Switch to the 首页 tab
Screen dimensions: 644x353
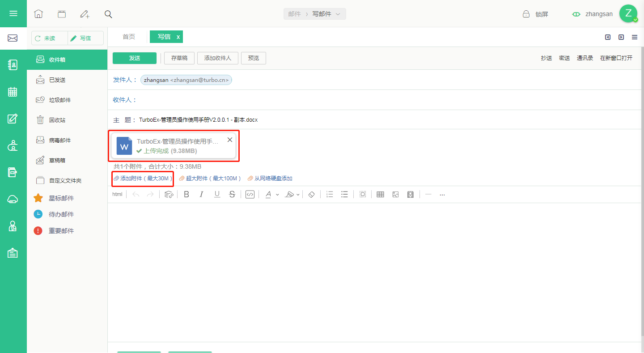[129, 37]
